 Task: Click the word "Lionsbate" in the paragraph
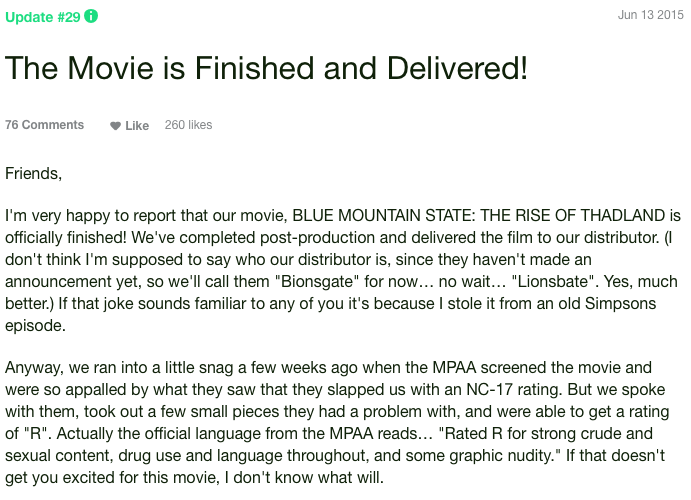(553, 281)
